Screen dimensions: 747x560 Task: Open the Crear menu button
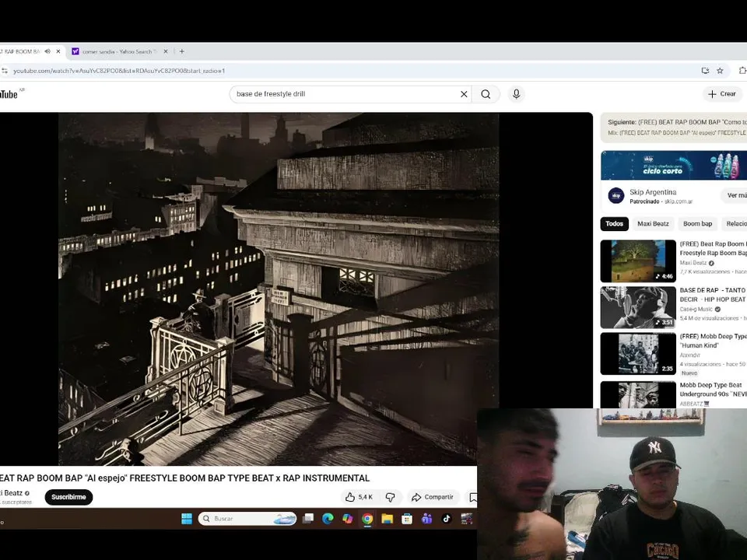[722, 94]
